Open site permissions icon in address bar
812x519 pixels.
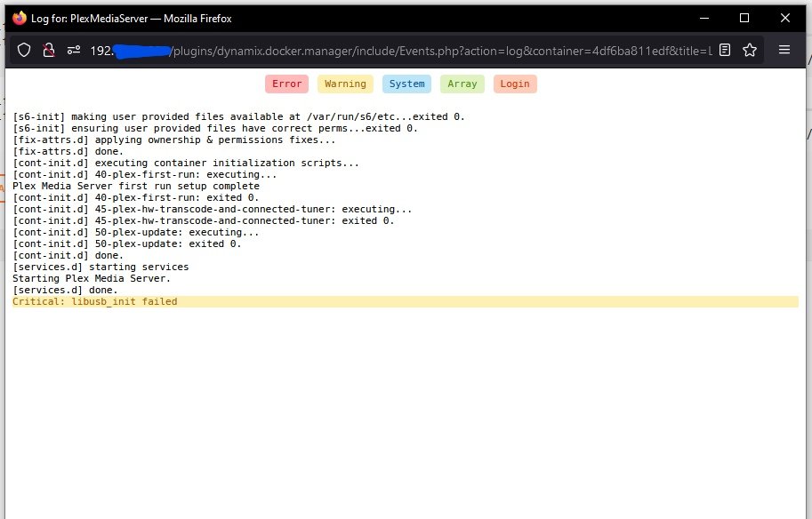tap(74, 50)
